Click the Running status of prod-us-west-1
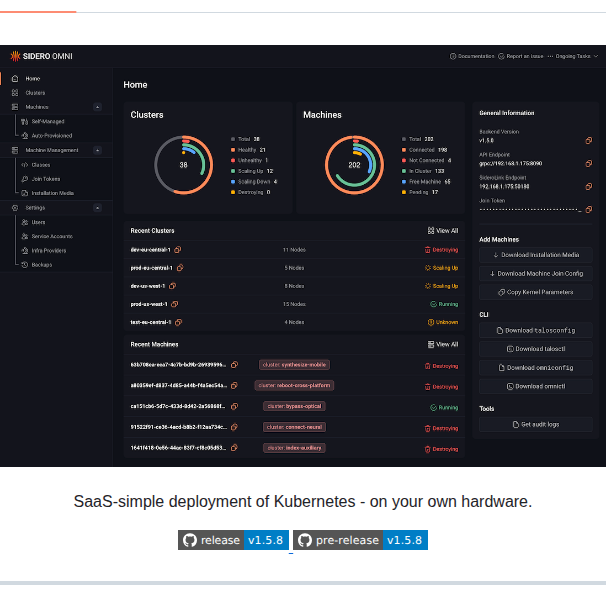This screenshot has height=606, width=606. [x=444, y=304]
